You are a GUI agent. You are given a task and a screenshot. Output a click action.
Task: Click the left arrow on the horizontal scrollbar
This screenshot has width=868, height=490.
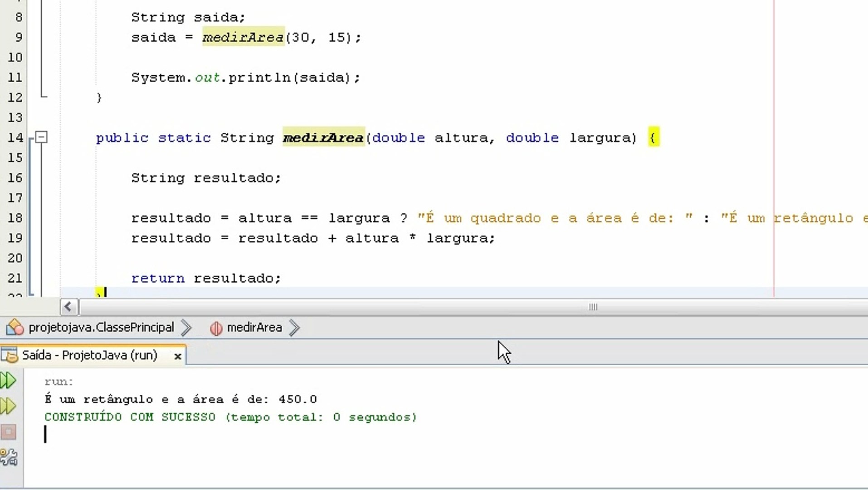(68, 307)
